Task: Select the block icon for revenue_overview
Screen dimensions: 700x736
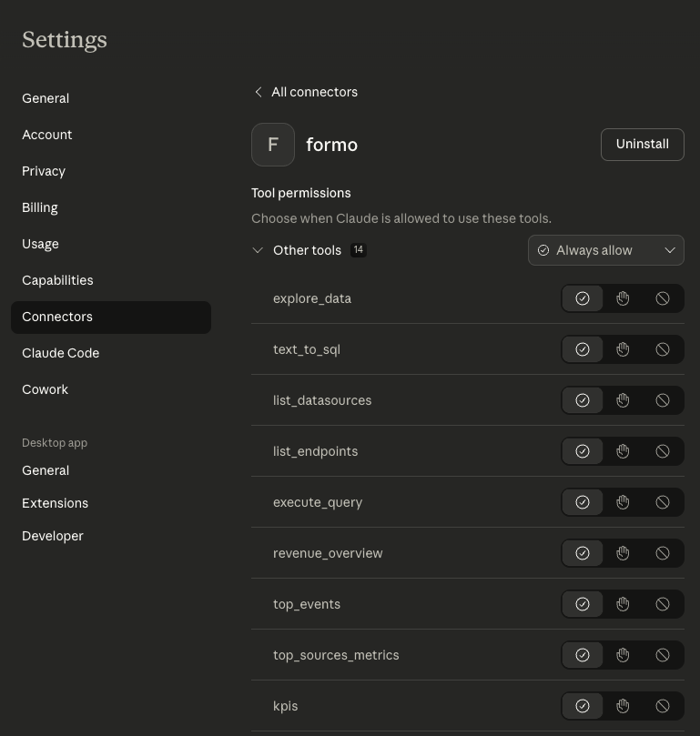Action: 663,552
